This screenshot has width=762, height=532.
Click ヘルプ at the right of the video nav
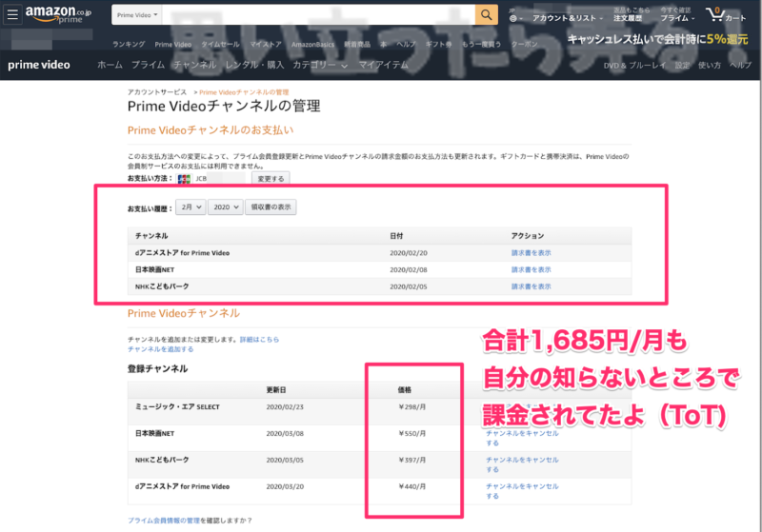[x=740, y=66]
